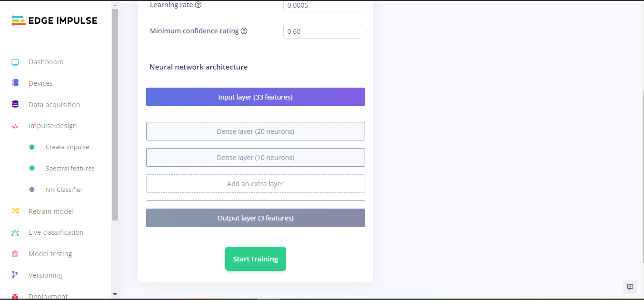644x300 pixels.
Task: Open the feedback chat icon
Action: tap(630, 287)
